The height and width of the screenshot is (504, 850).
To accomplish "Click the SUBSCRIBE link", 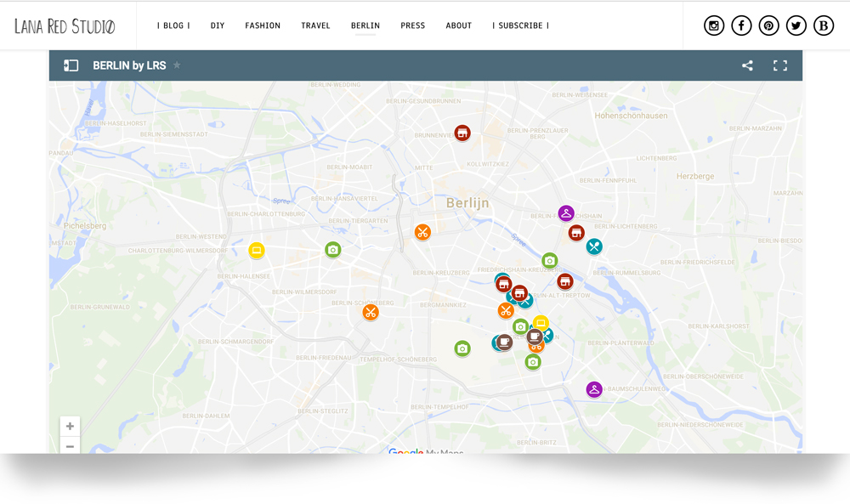I will [520, 25].
